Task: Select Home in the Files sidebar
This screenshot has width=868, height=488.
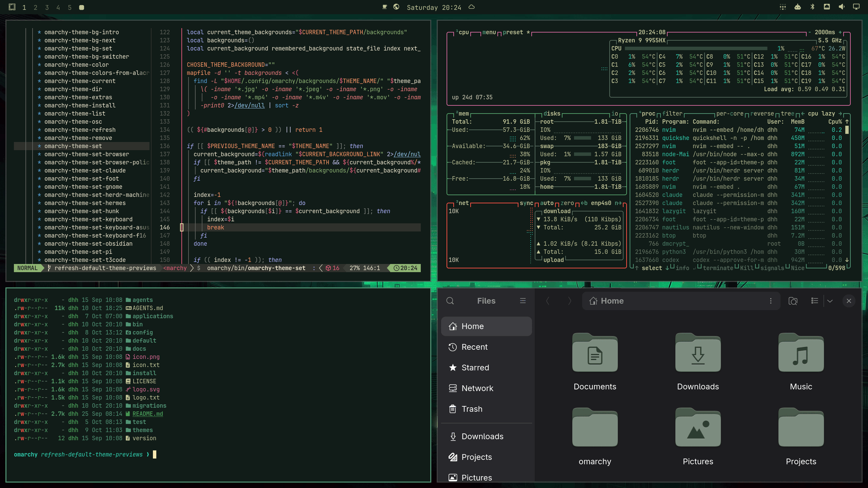Action: pos(486,326)
